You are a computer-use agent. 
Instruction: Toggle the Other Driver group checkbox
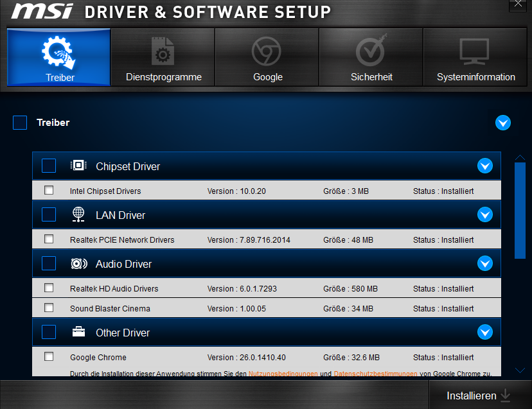click(49, 332)
